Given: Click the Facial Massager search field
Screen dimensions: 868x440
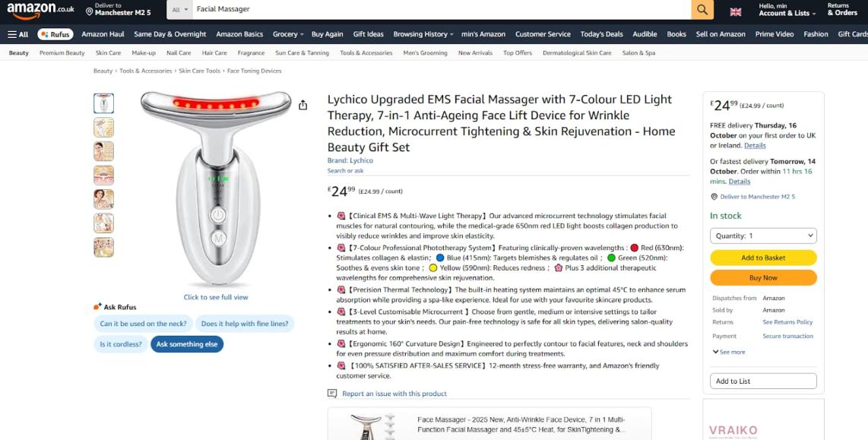Looking at the screenshot, I should pos(441,9).
